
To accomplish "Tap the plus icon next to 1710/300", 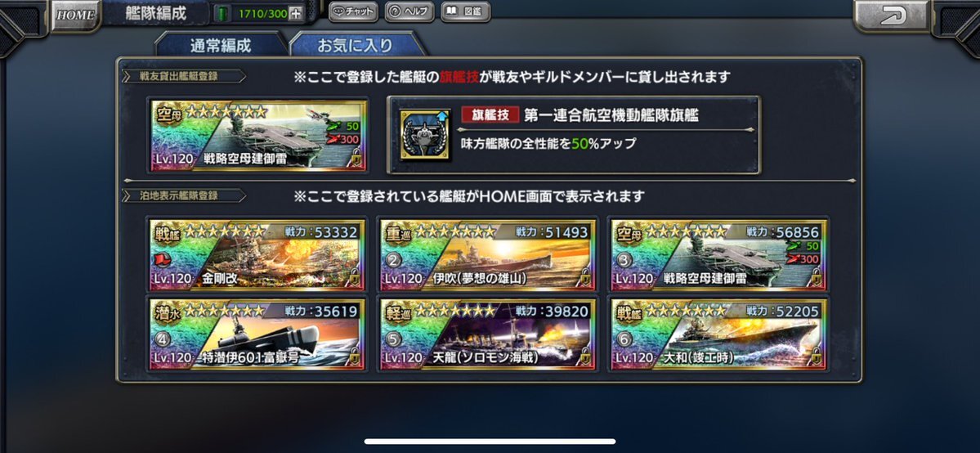I will pyautogui.click(x=296, y=12).
